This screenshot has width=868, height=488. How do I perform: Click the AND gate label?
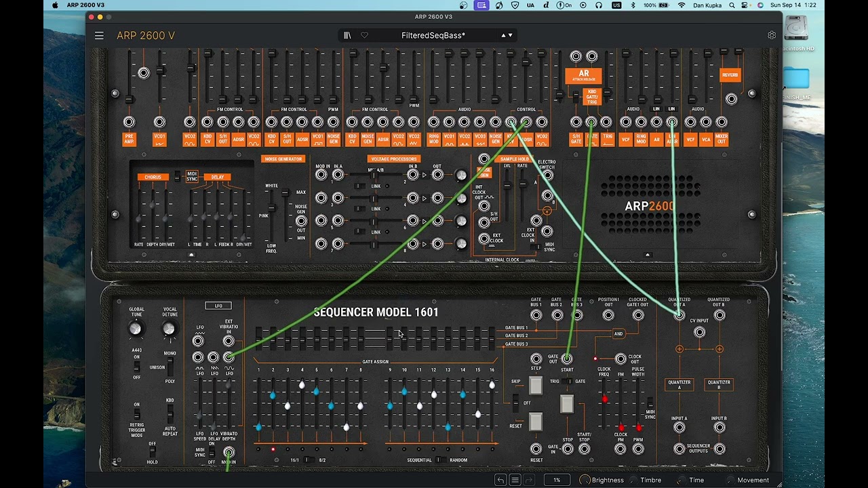pos(618,333)
